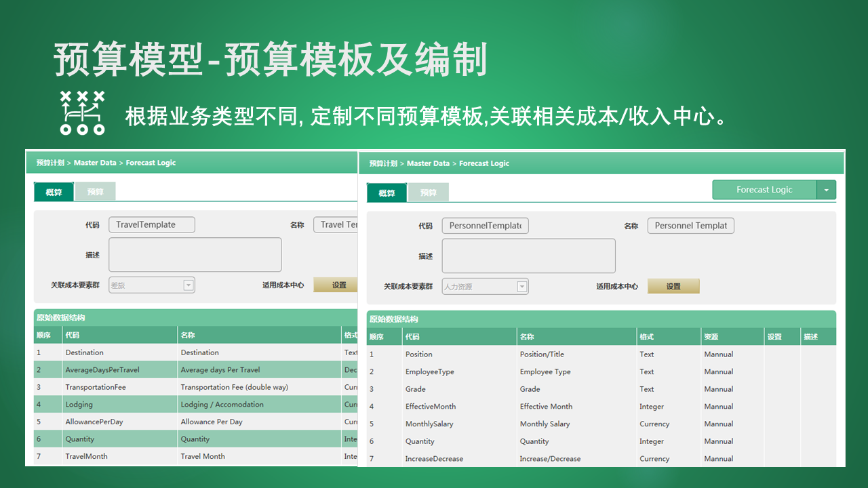
Task: Click Master Data breadcrumb in left window
Action: 95,163
